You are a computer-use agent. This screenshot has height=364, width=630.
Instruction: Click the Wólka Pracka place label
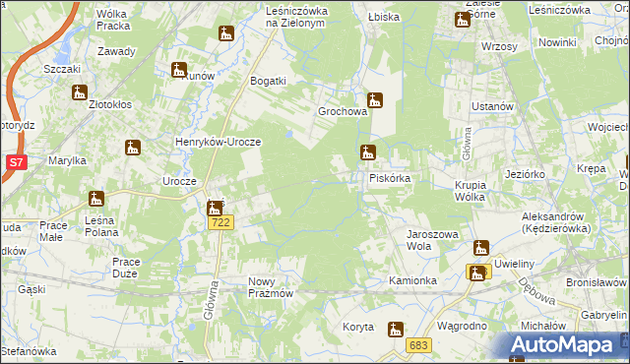pos(113,20)
